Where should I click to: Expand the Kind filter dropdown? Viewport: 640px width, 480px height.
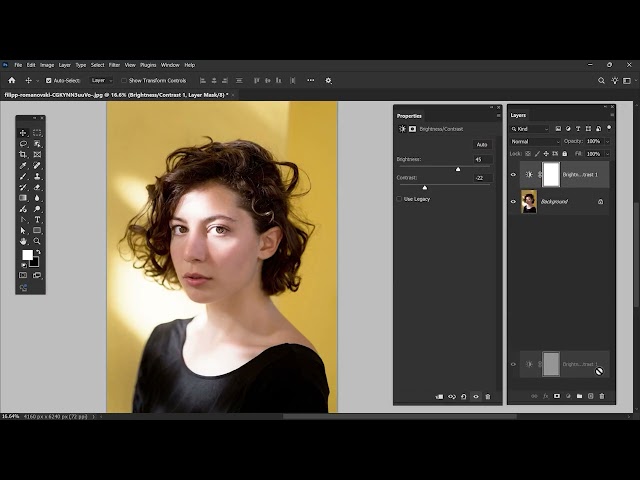[531, 128]
